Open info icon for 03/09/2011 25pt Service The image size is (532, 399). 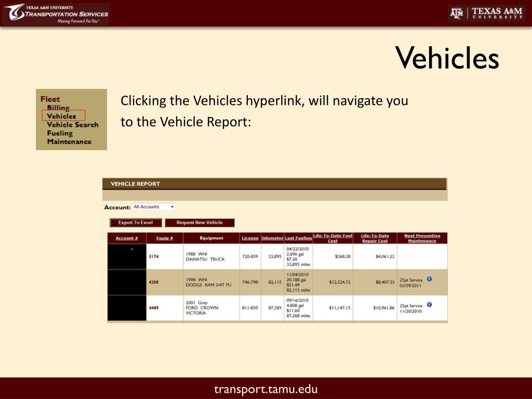tap(429, 279)
